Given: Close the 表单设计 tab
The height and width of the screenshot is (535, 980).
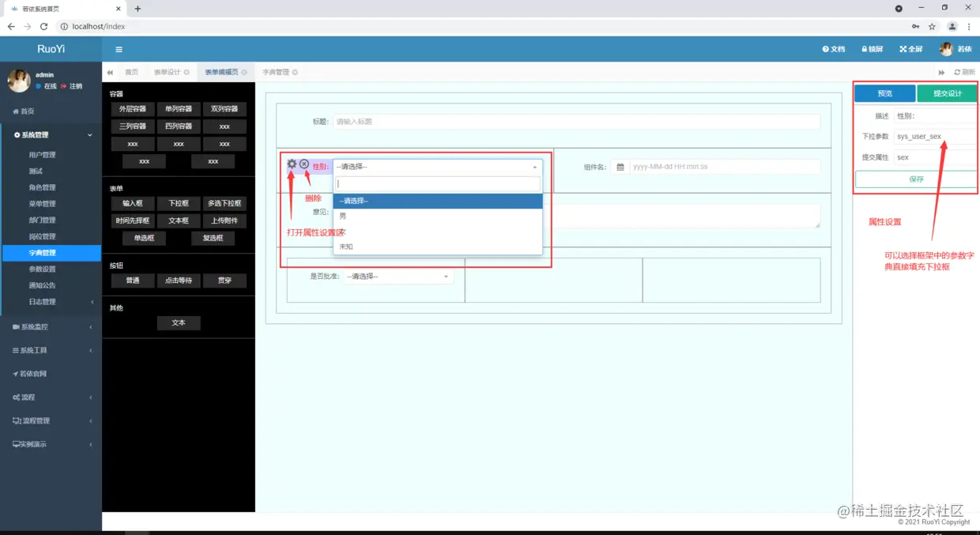Looking at the screenshot, I should click(187, 72).
